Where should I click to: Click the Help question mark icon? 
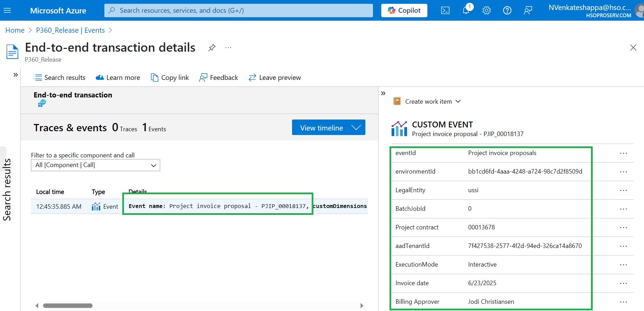[x=507, y=10]
